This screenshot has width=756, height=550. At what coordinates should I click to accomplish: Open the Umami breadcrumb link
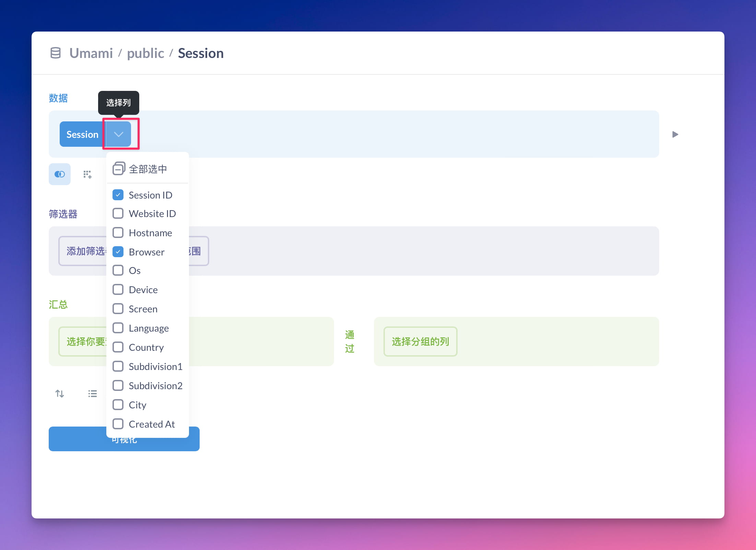pos(91,53)
